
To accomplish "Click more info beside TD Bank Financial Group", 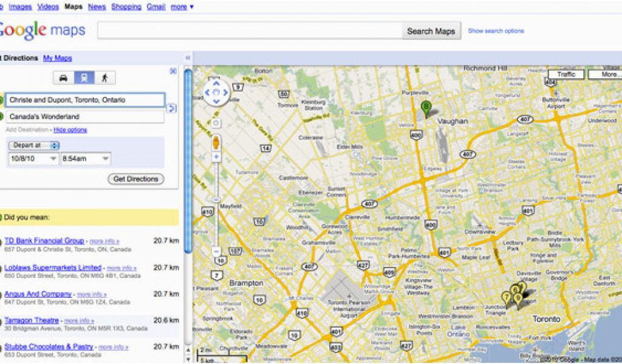I will point(104,241).
